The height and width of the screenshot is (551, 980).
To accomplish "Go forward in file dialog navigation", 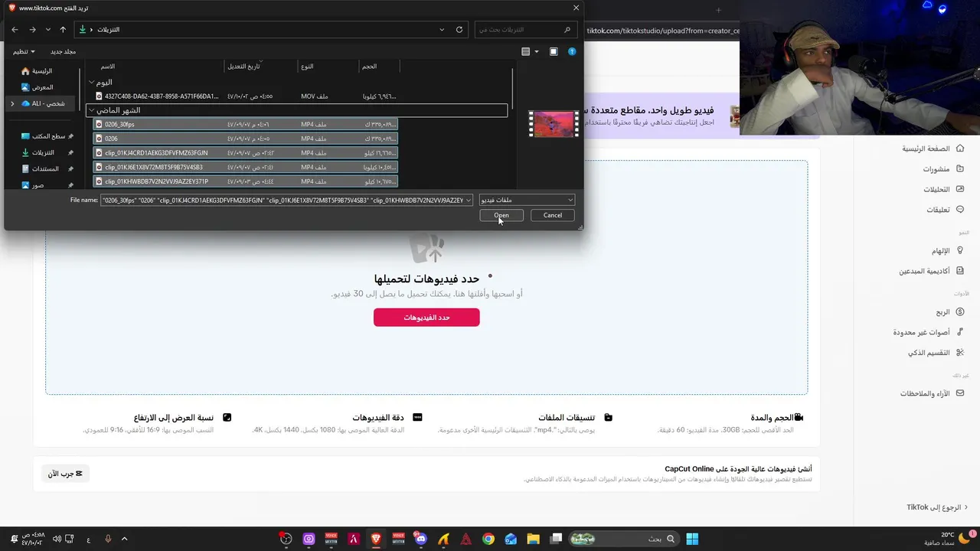I will (x=32, y=29).
